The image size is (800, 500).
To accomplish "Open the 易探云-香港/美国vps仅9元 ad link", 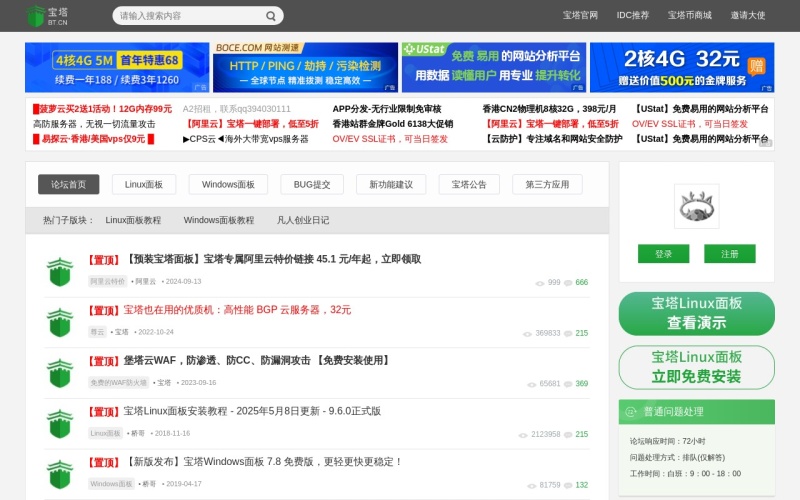I will pos(93,139).
